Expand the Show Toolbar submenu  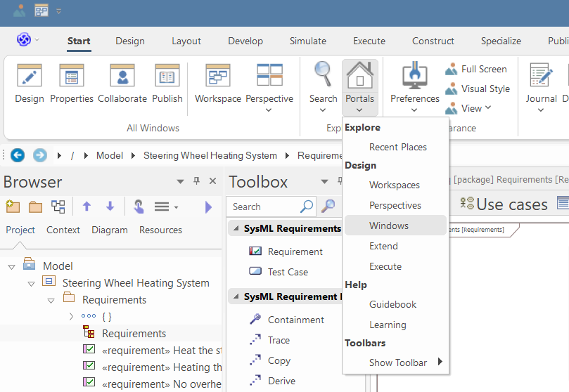pos(397,362)
